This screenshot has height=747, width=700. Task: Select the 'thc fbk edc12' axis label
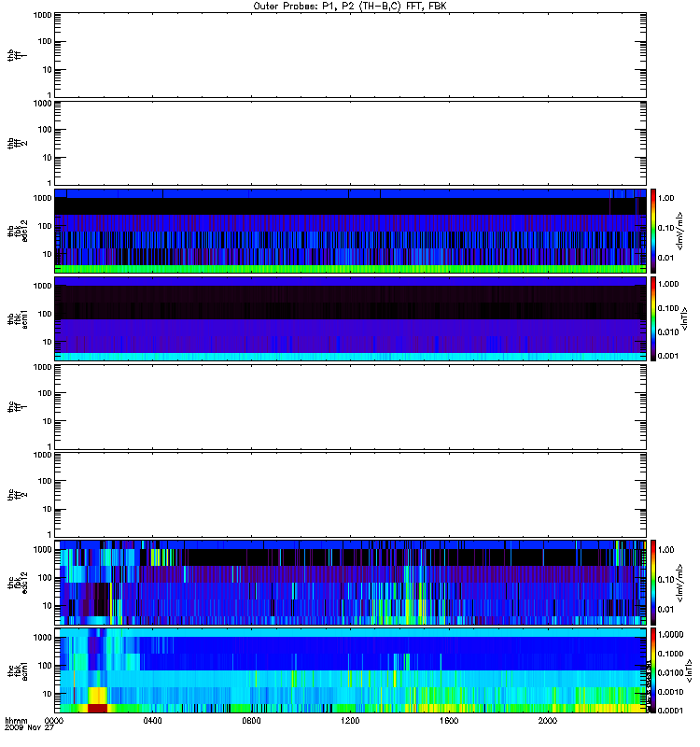click(17, 582)
